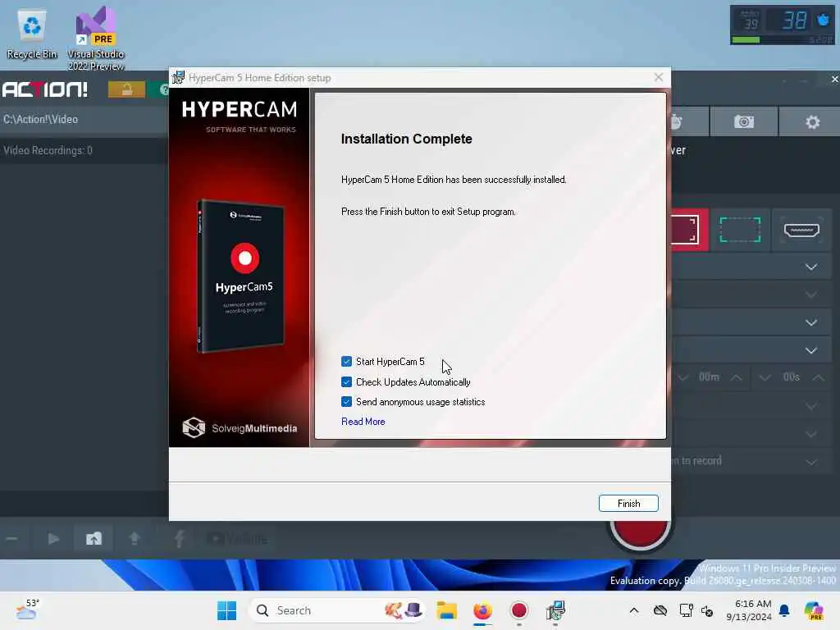Click the Action! logo
Screen dimensions: 840x630
point(45,89)
